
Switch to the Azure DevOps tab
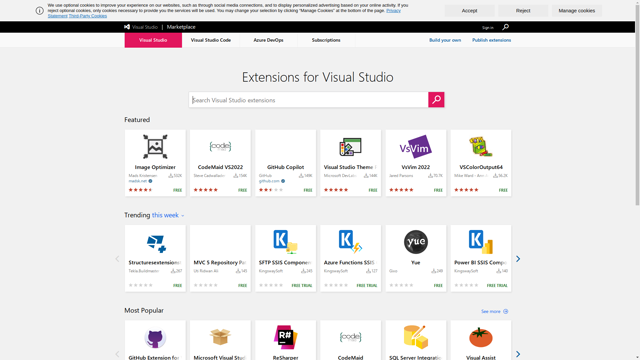coord(268,40)
